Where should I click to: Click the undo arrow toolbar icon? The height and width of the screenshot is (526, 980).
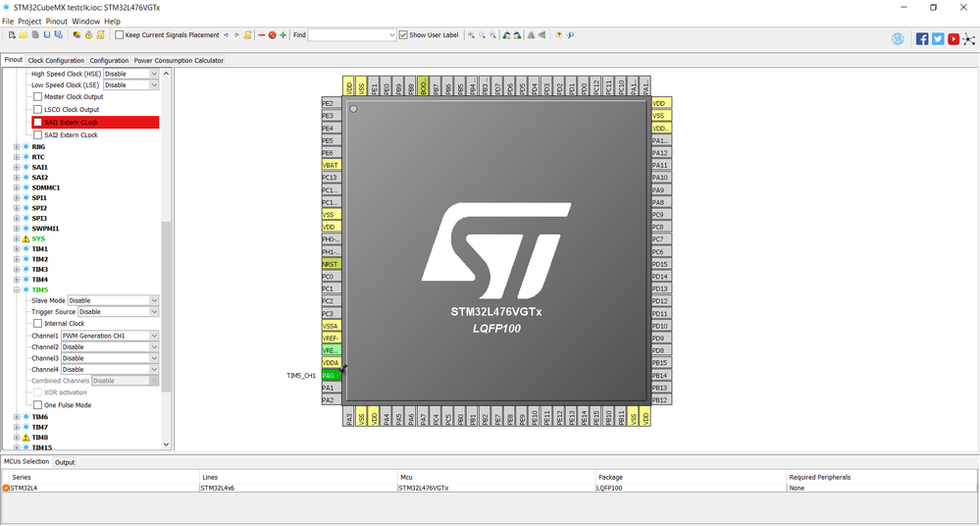point(226,35)
